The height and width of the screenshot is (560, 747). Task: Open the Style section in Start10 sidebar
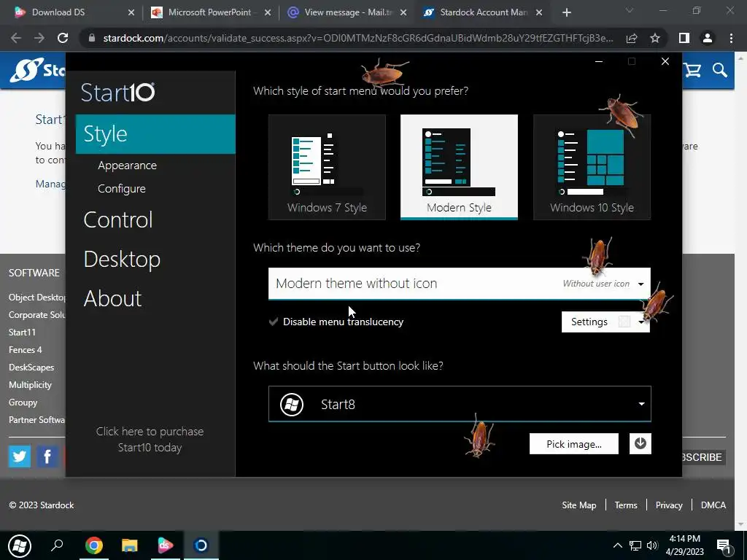click(155, 134)
